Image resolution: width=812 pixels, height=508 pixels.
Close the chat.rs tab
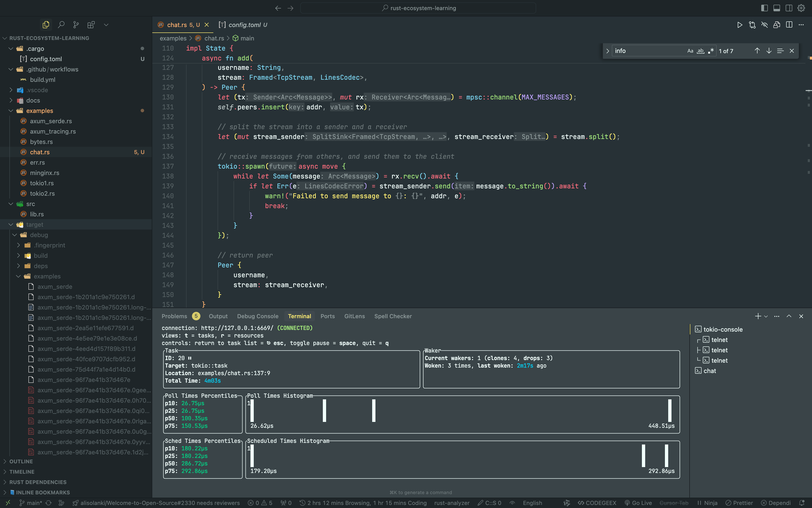tap(207, 25)
